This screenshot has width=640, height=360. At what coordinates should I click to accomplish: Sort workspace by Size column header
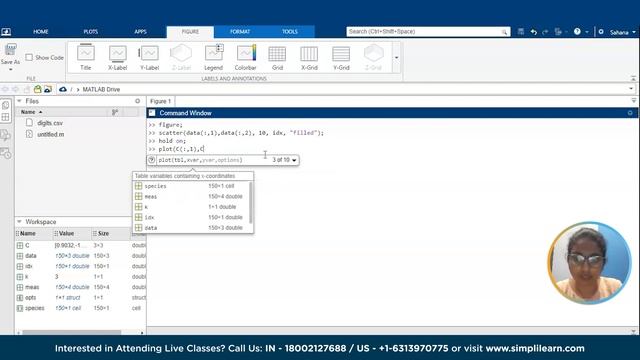103,233
